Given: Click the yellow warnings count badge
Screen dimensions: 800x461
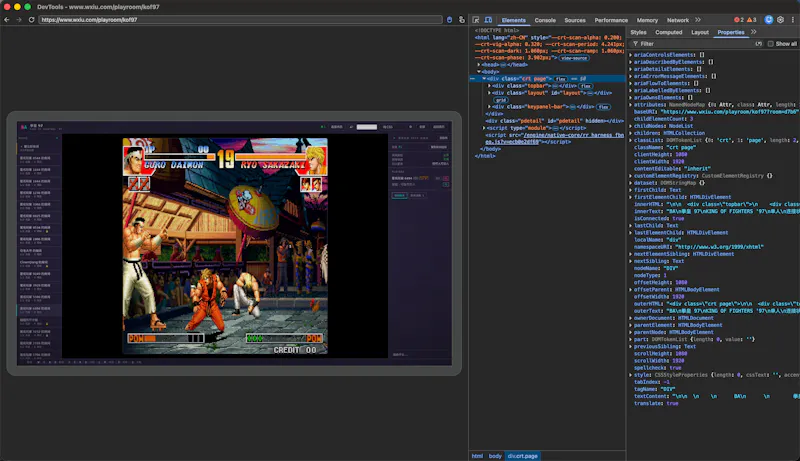Looking at the screenshot, I should click(752, 20).
